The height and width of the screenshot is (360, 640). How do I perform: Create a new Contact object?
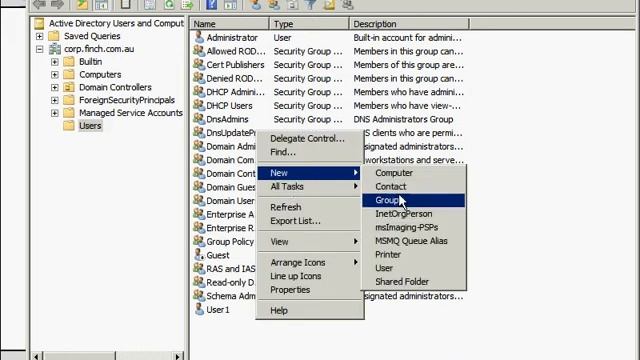coord(413,187)
